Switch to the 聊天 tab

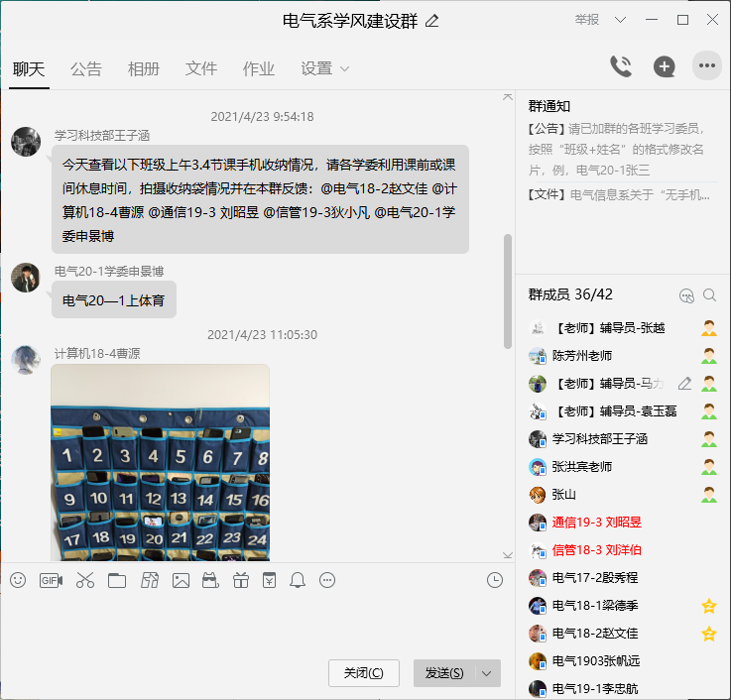tap(29, 69)
